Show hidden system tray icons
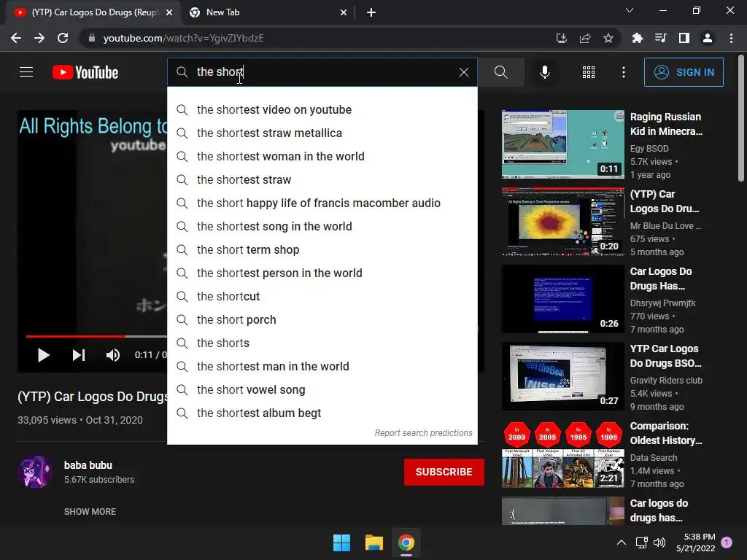The image size is (747, 560). (622, 542)
